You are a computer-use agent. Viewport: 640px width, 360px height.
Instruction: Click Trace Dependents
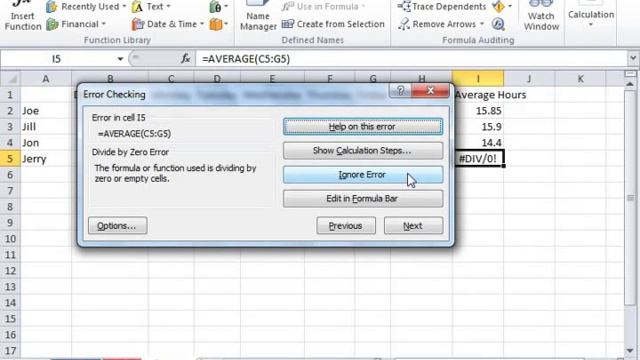441,7
